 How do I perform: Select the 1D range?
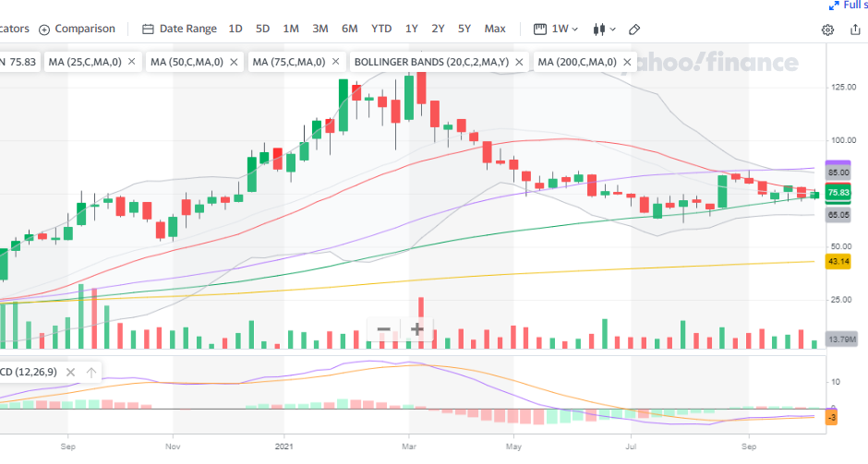coord(235,29)
